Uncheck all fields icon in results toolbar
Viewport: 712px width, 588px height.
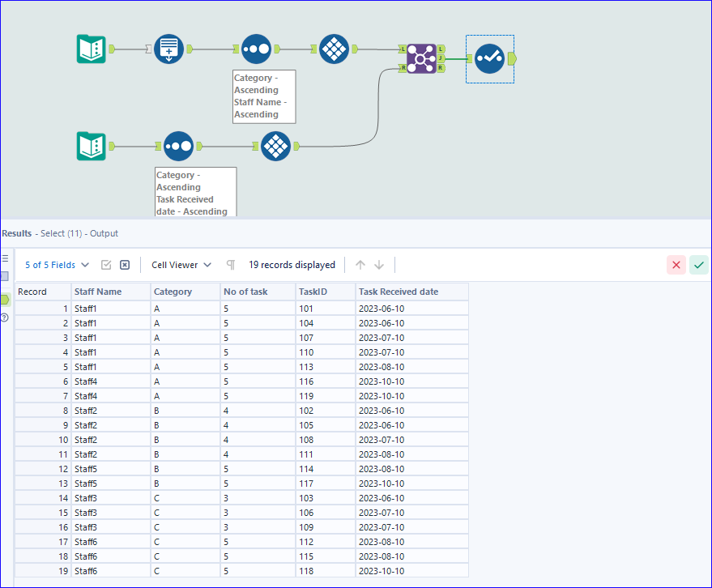125,265
